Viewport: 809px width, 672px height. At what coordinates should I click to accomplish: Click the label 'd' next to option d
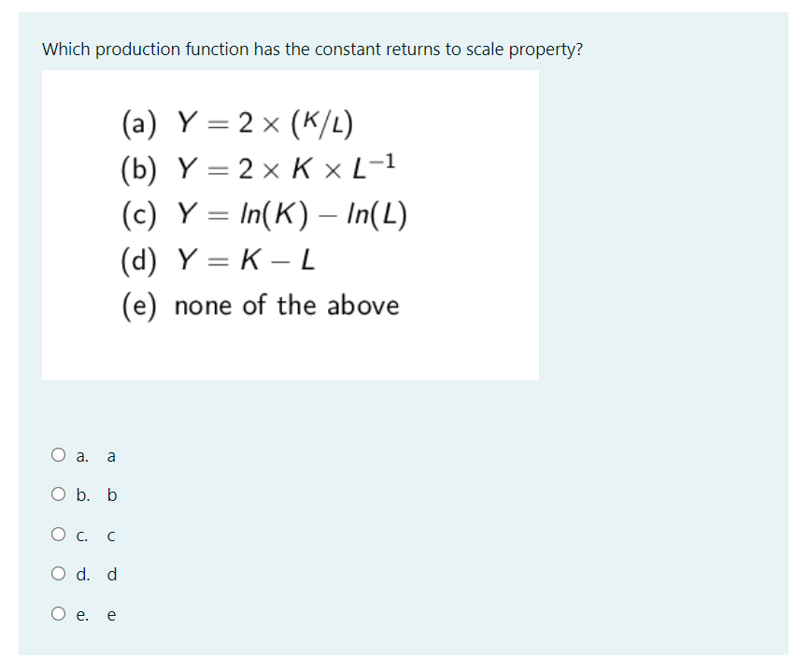click(x=112, y=575)
